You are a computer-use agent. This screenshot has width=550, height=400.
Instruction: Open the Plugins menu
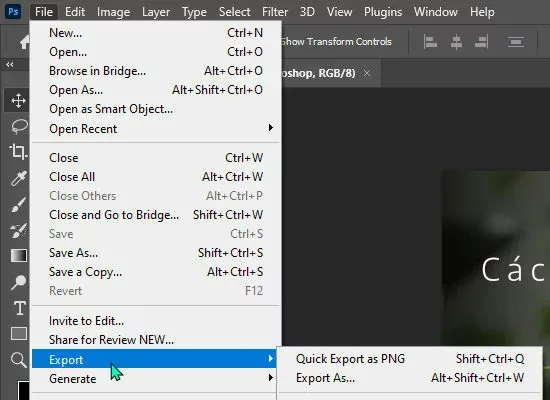383,12
